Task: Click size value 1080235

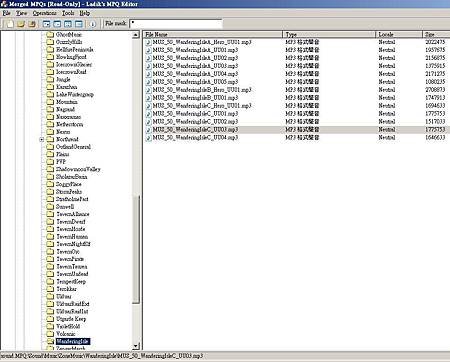Action: click(435, 82)
